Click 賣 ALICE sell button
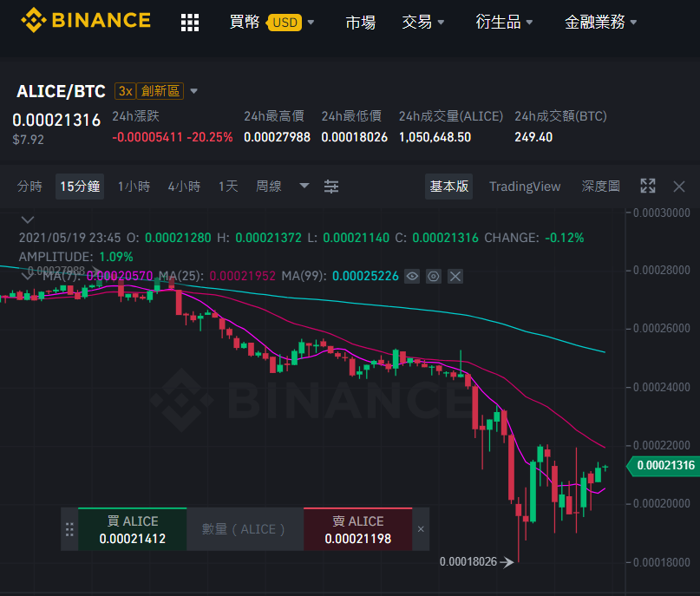Screen dimensions: 700x596 tap(358, 529)
